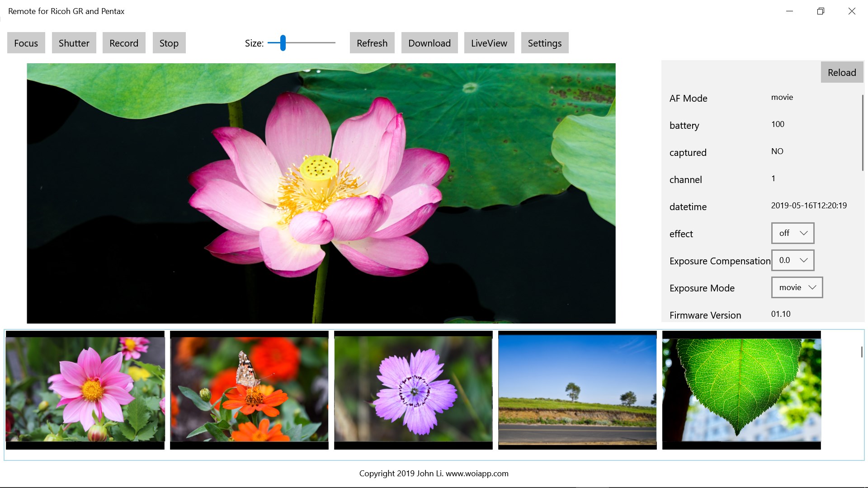
Task: Reload camera properties
Action: (841, 72)
